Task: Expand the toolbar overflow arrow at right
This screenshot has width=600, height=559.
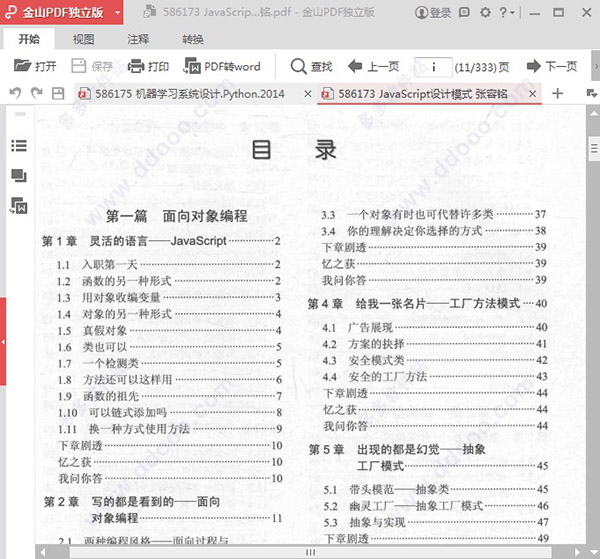Action: click(596, 66)
